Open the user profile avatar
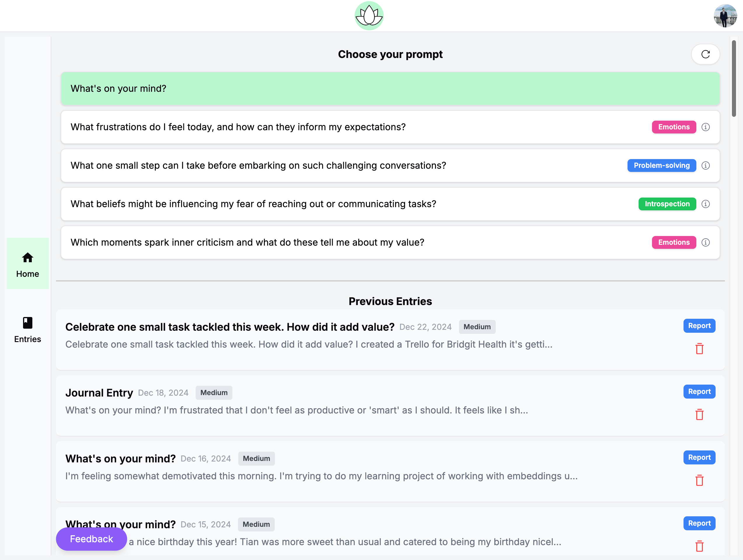This screenshot has height=560, width=743. [725, 16]
